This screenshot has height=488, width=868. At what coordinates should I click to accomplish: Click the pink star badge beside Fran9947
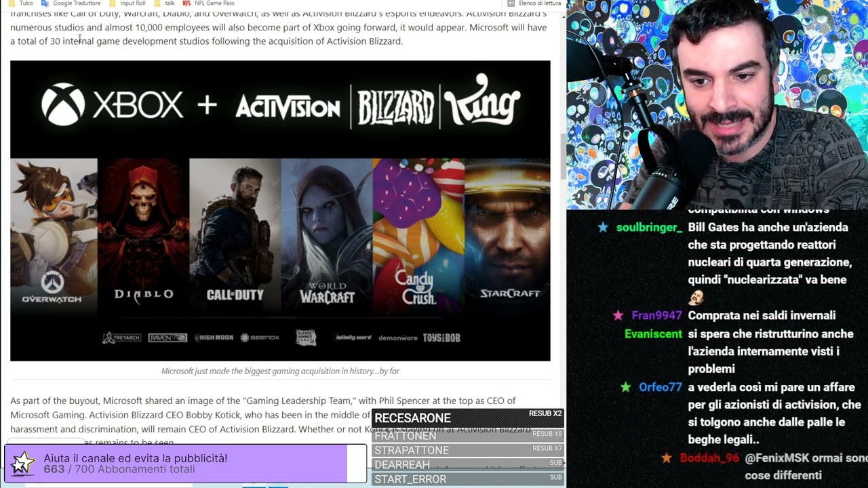tap(618, 316)
